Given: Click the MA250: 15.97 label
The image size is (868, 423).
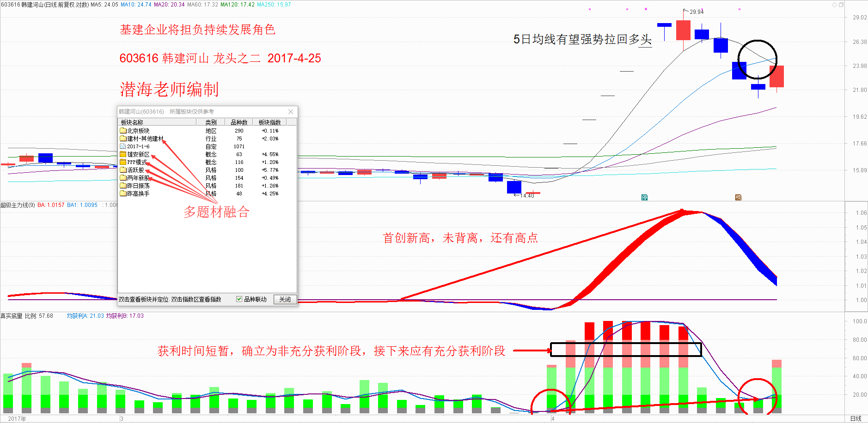Looking at the screenshot, I should 274,5.
